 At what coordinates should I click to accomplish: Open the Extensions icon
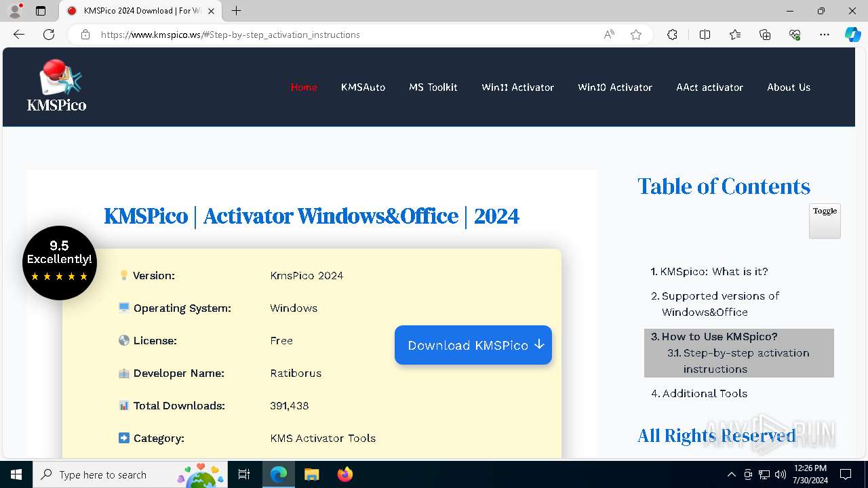coord(672,35)
